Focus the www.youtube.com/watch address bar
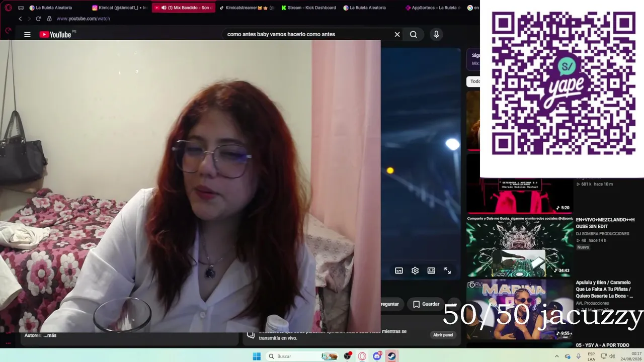 [83, 19]
